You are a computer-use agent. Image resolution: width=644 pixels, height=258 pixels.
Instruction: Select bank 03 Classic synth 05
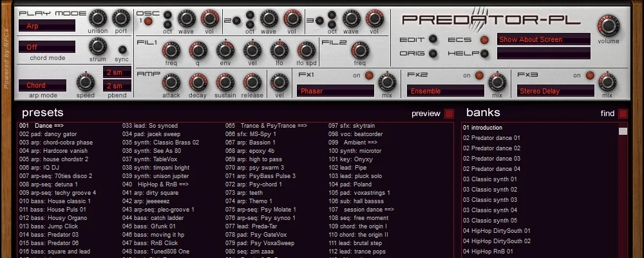[x=490, y=221]
